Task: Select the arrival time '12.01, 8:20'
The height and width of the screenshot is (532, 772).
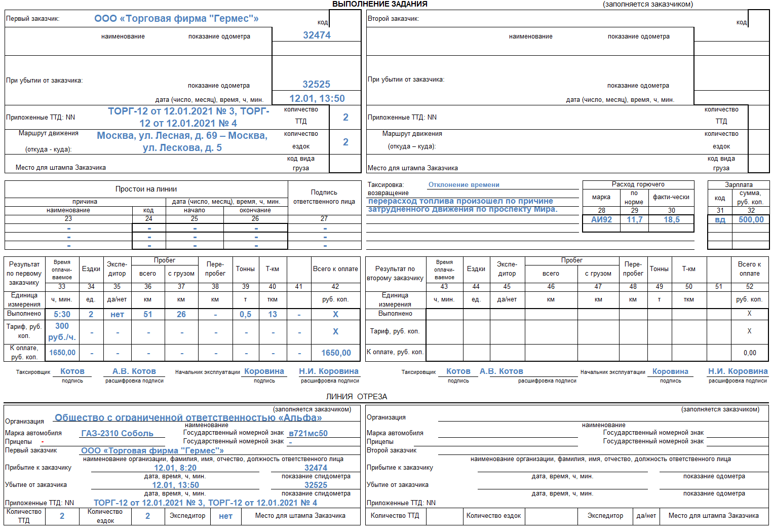Action: coord(175,468)
